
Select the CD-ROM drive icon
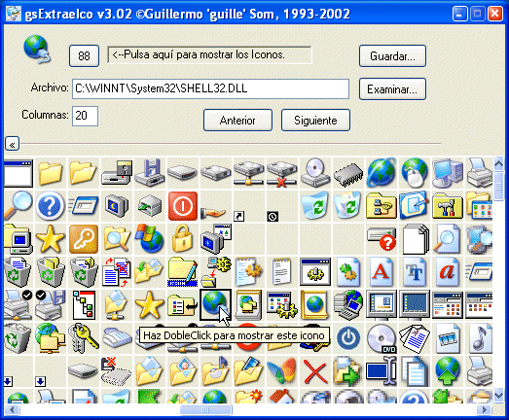click(315, 173)
